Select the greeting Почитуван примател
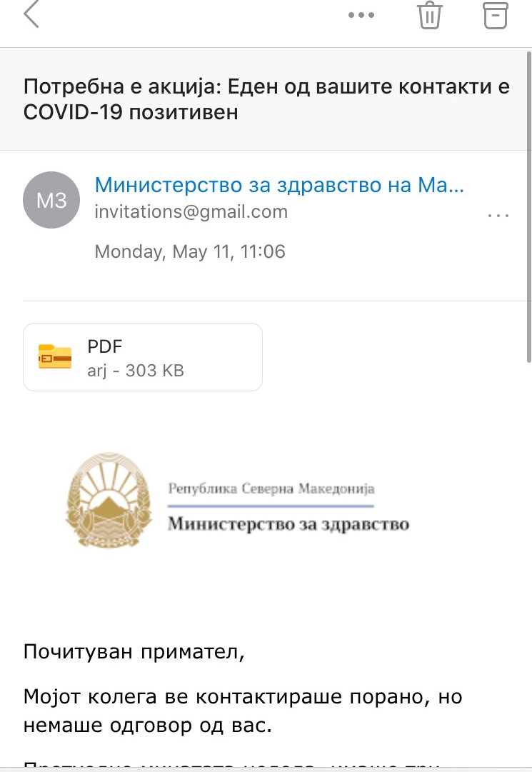 point(134,652)
